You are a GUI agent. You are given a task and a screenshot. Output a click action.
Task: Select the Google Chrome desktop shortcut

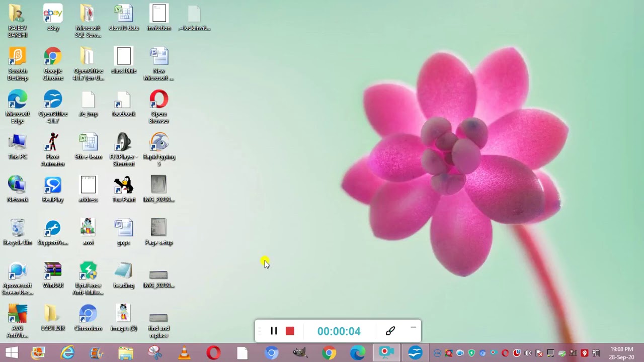click(53, 64)
